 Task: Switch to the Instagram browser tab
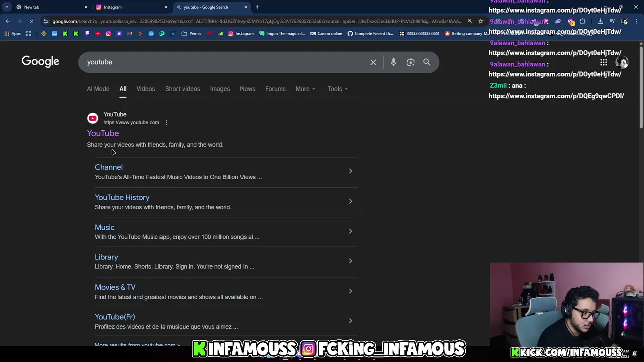click(x=131, y=7)
